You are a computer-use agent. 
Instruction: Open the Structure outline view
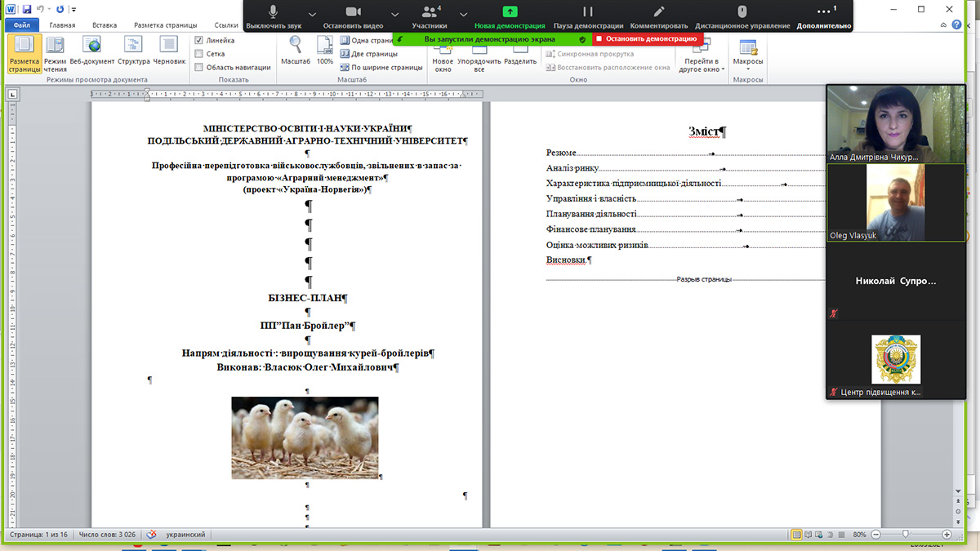pyautogui.click(x=133, y=51)
